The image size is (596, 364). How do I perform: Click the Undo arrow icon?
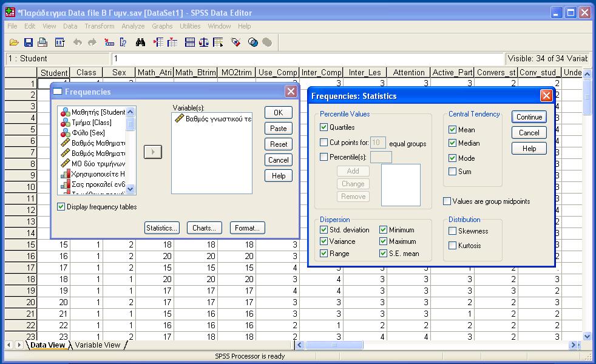pyautogui.click(x=78, y=42)
